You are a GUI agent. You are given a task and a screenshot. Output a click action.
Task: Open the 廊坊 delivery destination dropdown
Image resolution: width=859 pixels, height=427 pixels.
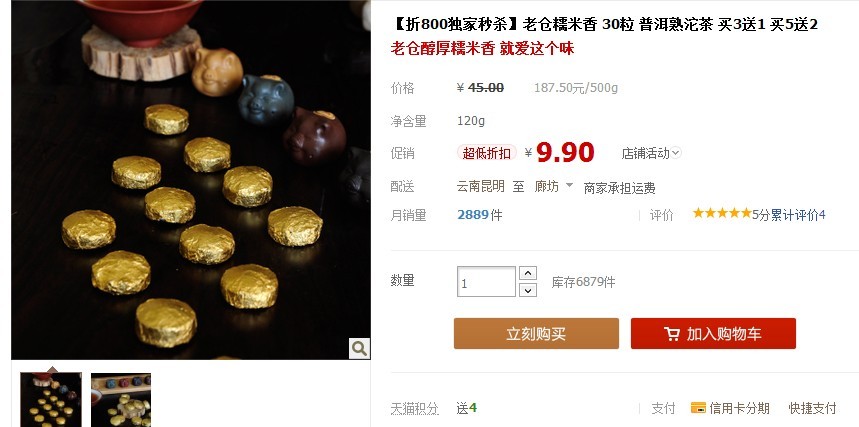pyautogui.click(x=554, y=186)
